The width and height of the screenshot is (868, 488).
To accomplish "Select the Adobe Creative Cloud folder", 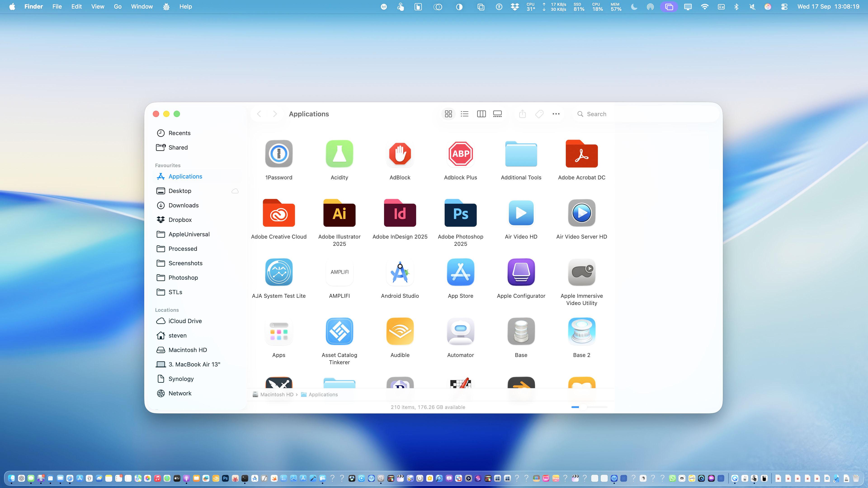I will pyautogui.click(x=279, y=213).
